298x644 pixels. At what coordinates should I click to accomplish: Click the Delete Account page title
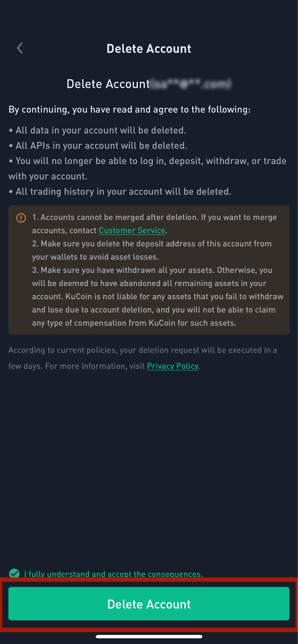pyautogui.click(x=149, y=49)
